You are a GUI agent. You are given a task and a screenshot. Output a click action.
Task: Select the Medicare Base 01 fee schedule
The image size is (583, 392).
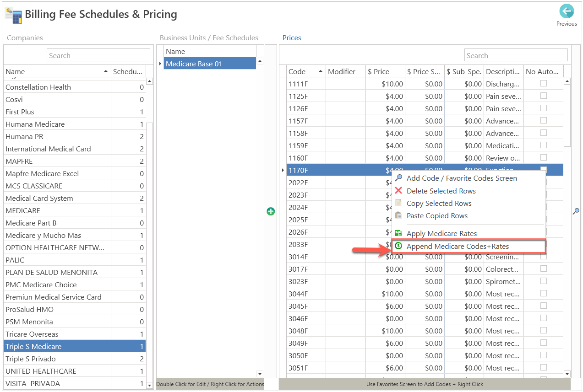pyautogui.click(x=210, y=64)
